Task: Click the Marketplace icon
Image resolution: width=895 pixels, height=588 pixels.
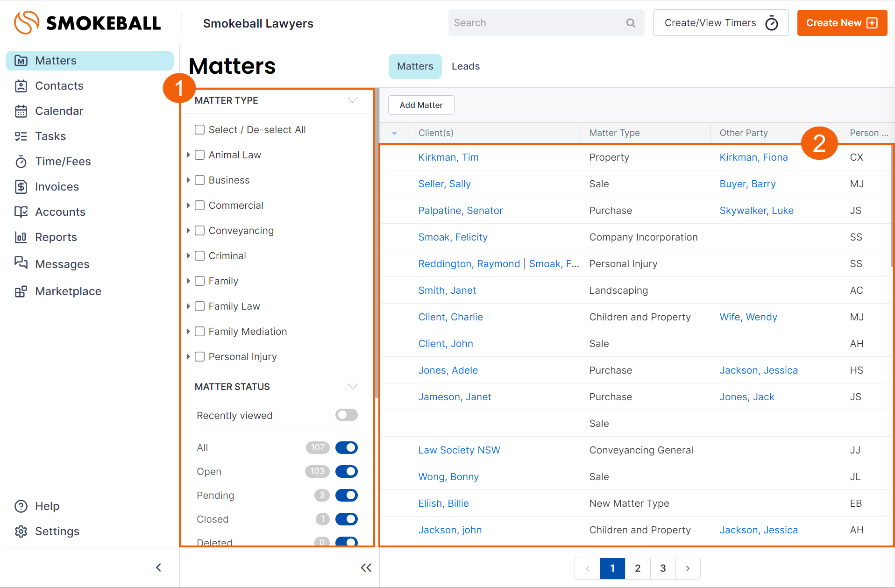Action: point(21,291)
